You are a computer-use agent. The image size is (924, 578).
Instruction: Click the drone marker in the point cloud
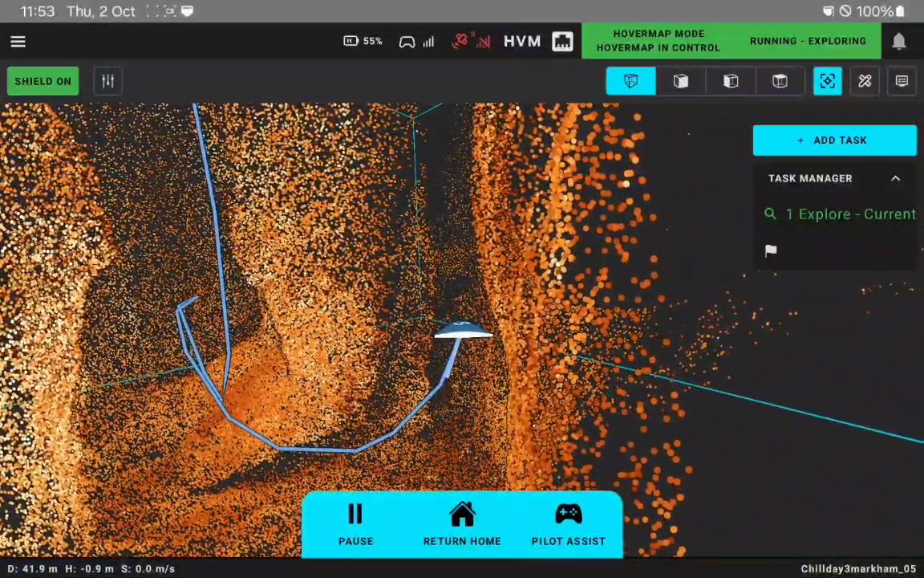462,331
